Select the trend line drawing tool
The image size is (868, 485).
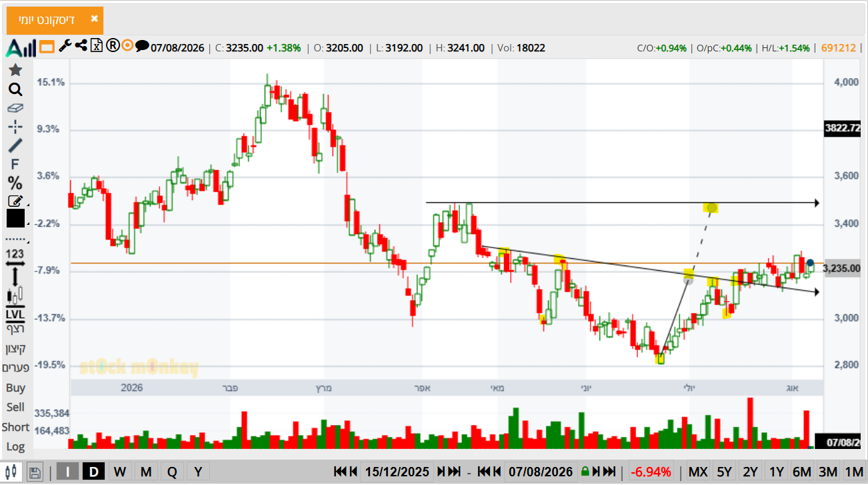point(15,145)
